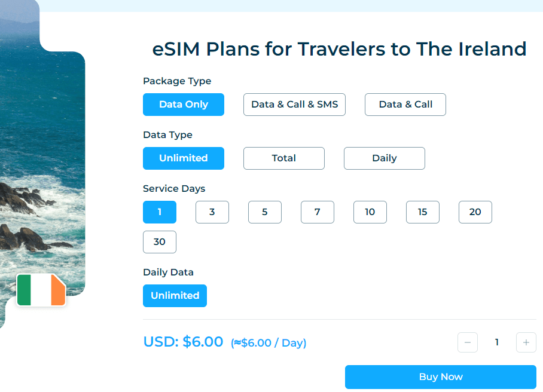Select 1 service day
Viewport: 543px width, 392px height.
(x=160, y=212)
